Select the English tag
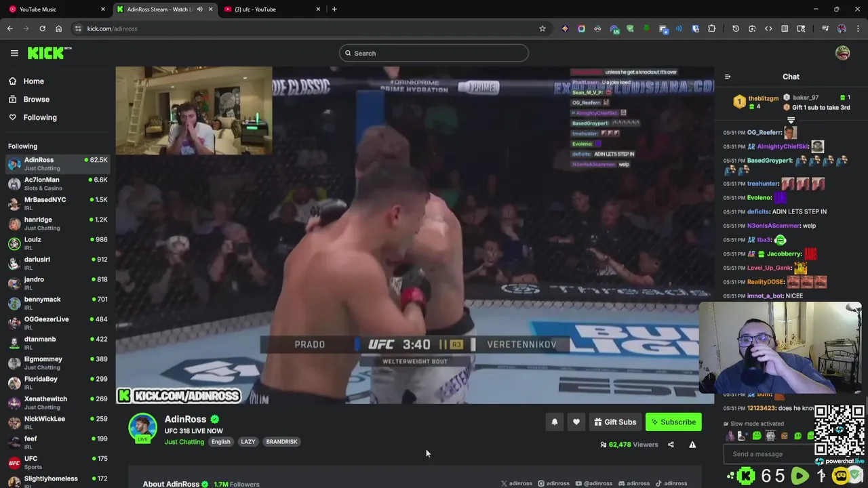This screenshot has height=488, width=868. (221, 442)
